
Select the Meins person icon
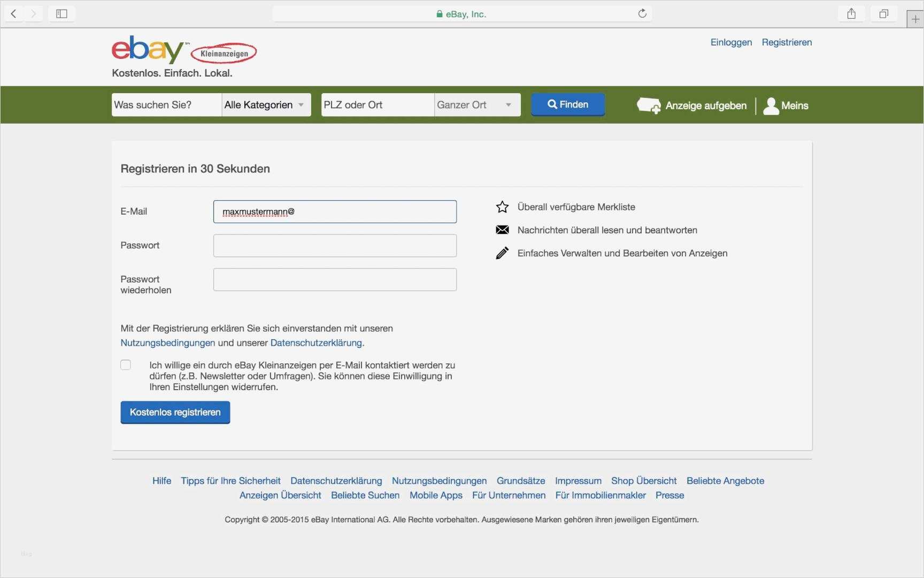[771, 105]
